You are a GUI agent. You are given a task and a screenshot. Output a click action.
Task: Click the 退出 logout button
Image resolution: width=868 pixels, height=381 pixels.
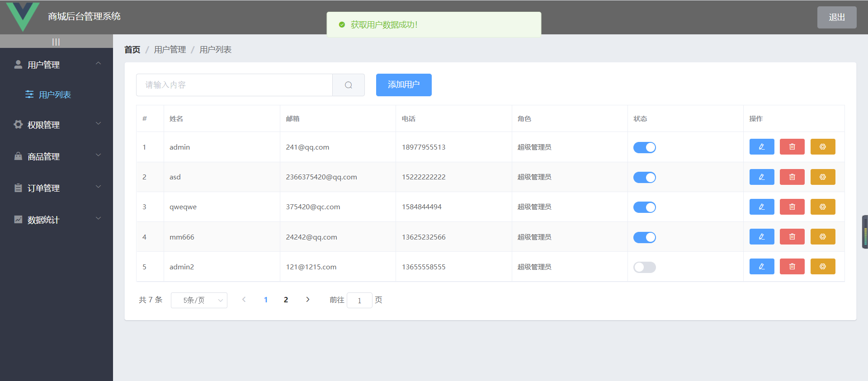click(837, 17)
